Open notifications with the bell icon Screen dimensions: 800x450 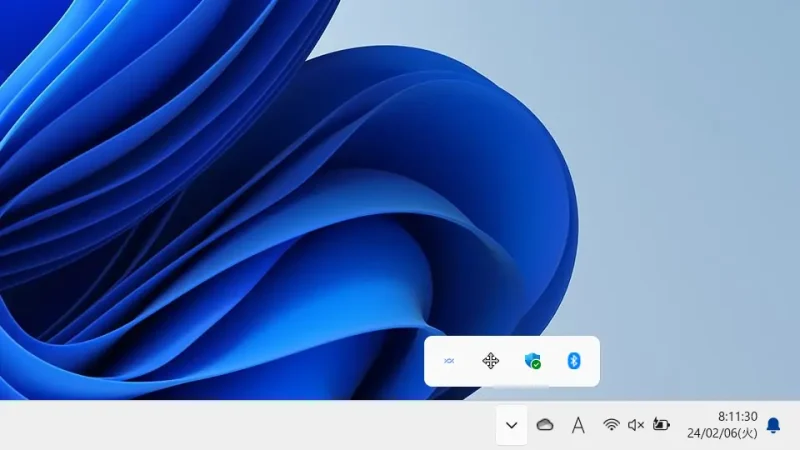(773, 425)
